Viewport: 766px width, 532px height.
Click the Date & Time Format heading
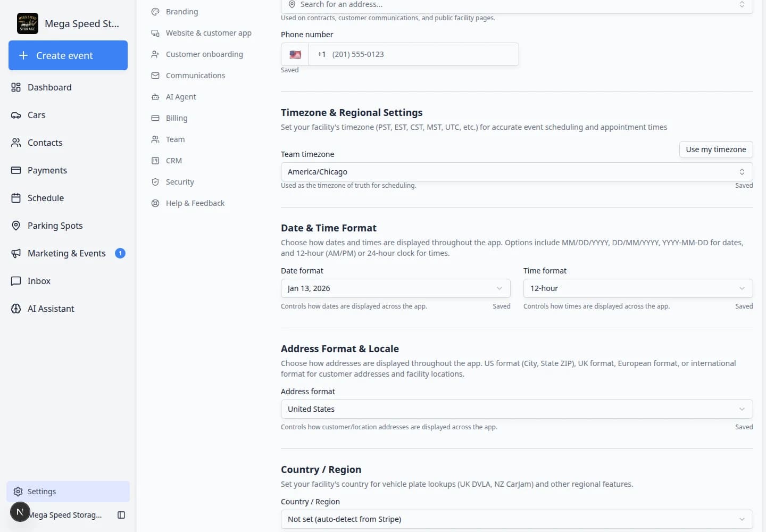point(329,228)
